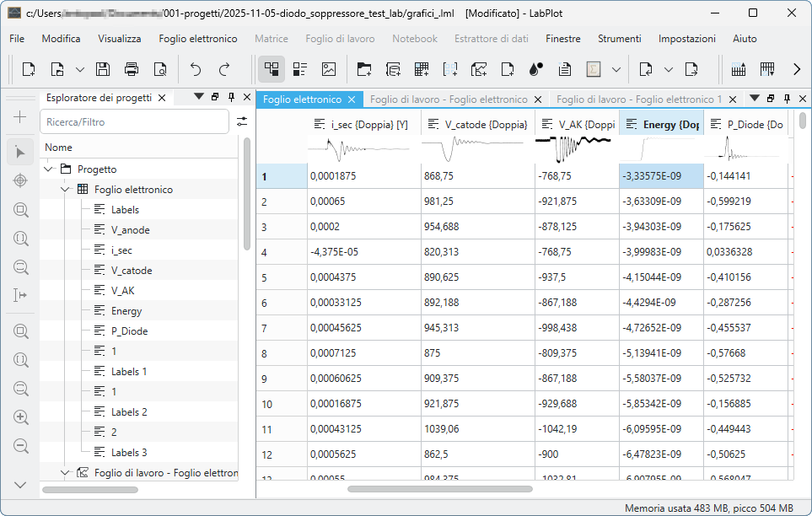Image resolution: width=812 pixels, height=516 pixels.
Task: Collapse the Foglio elettronico tree node
Action: [x=65, y=190]
